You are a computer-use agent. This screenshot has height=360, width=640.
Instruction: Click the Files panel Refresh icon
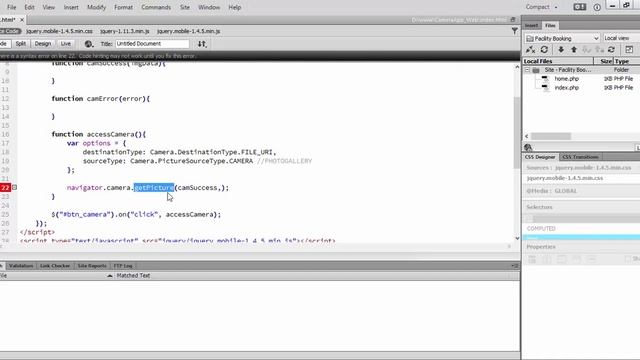coord(544,49)
